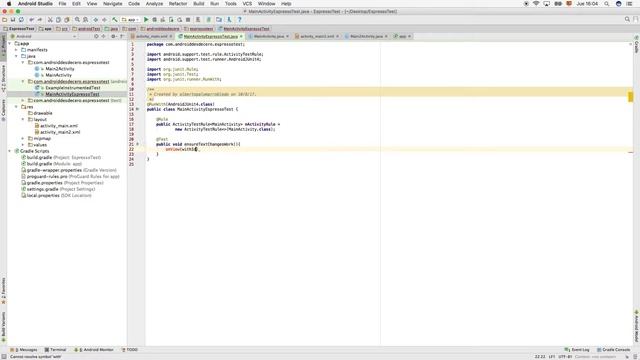Click the scroll from source target icon
Screen dimensions: 640x360
coord(96,36)
